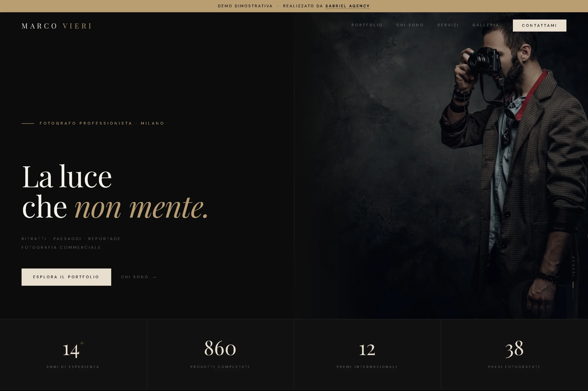588x391 pixels.
Task: Follow the Sabriel Agency link in banner
Action: tap(348, 6)
